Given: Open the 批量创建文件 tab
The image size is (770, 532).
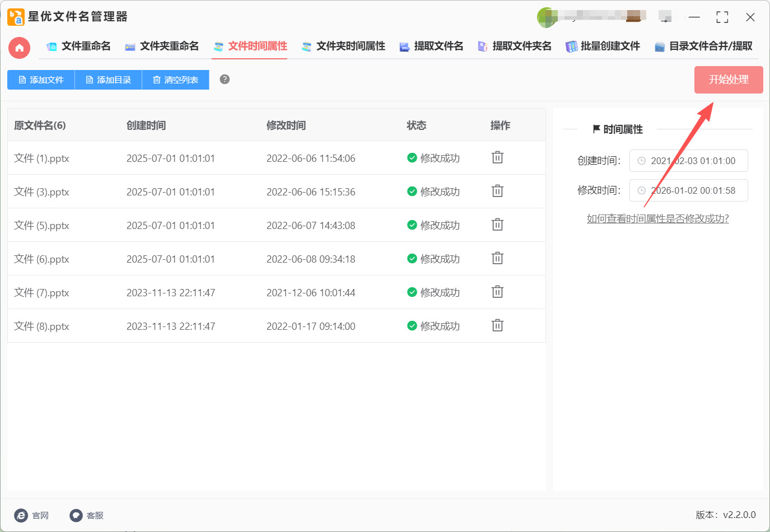Looking at the screenshot, I should tap(603, 46).
